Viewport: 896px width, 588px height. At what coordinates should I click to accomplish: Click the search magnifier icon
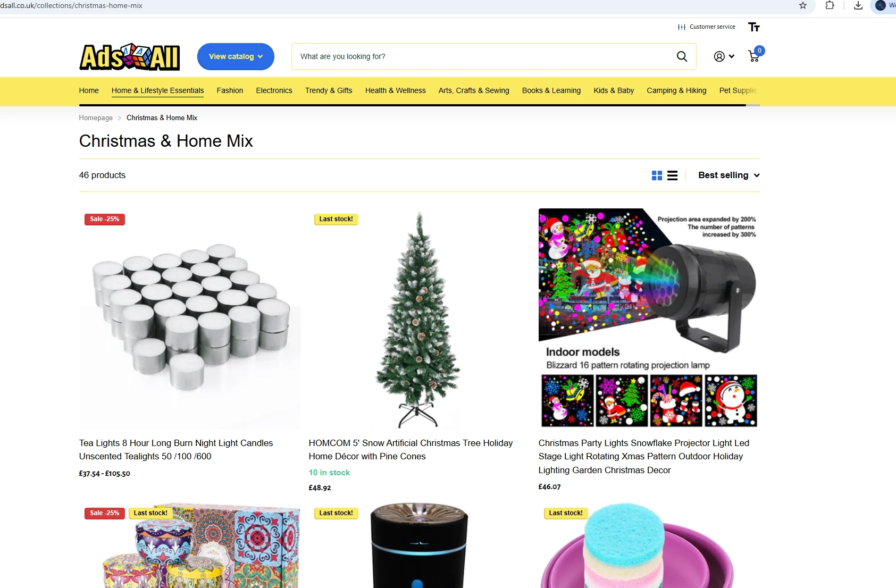click(x=682, y=56)
